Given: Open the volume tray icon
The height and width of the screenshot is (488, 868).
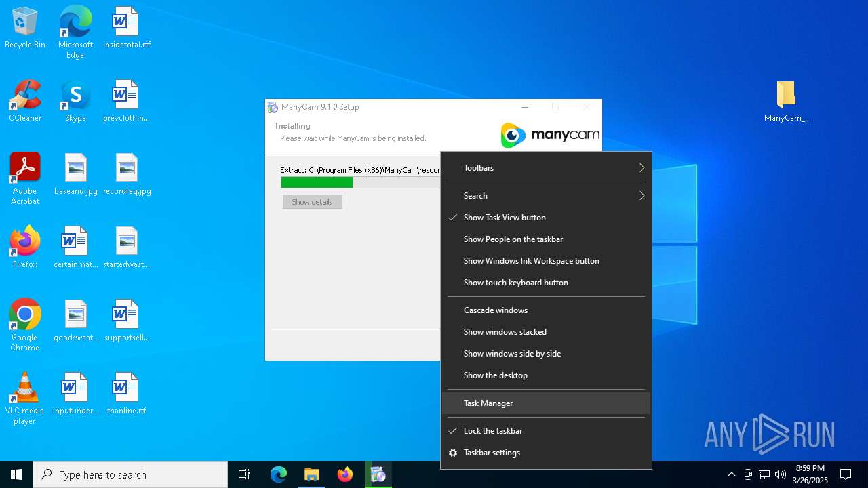Looking at the screenshot, I should click(781, 474).
